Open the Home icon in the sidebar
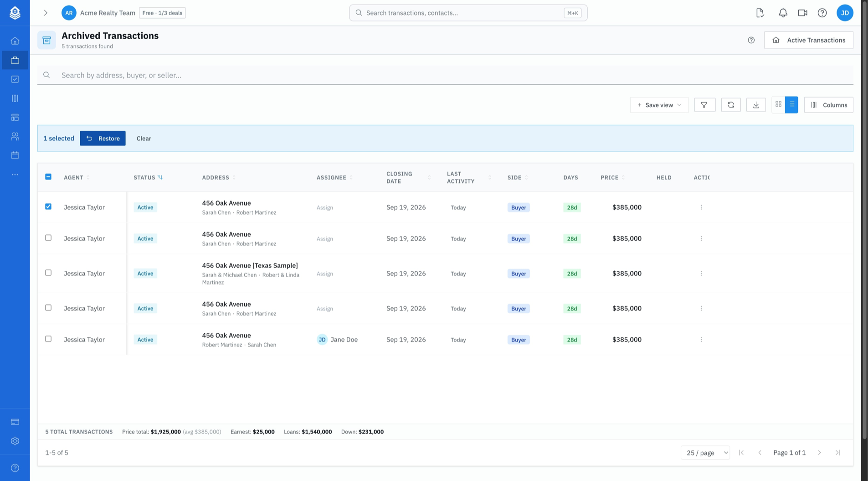This screenshot has width=868, height=481. click(15, 41)
